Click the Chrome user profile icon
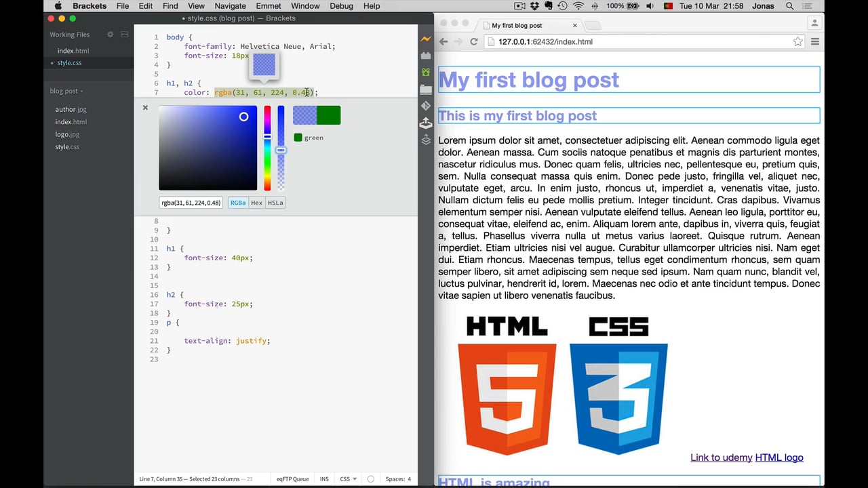This screenshot has width=868, height=488. 814,23
